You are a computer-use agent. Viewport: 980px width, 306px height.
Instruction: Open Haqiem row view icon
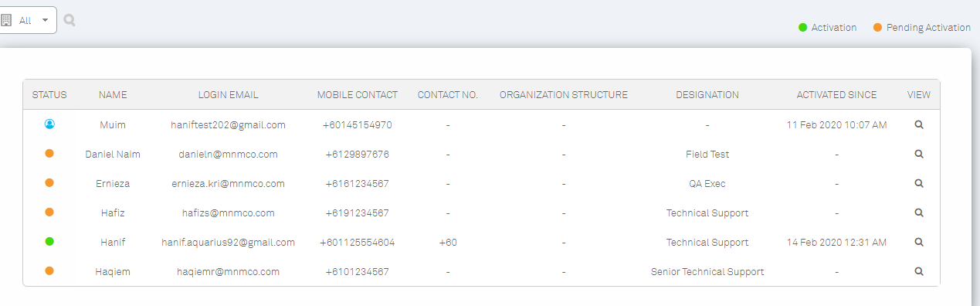(x=919, y=271)
